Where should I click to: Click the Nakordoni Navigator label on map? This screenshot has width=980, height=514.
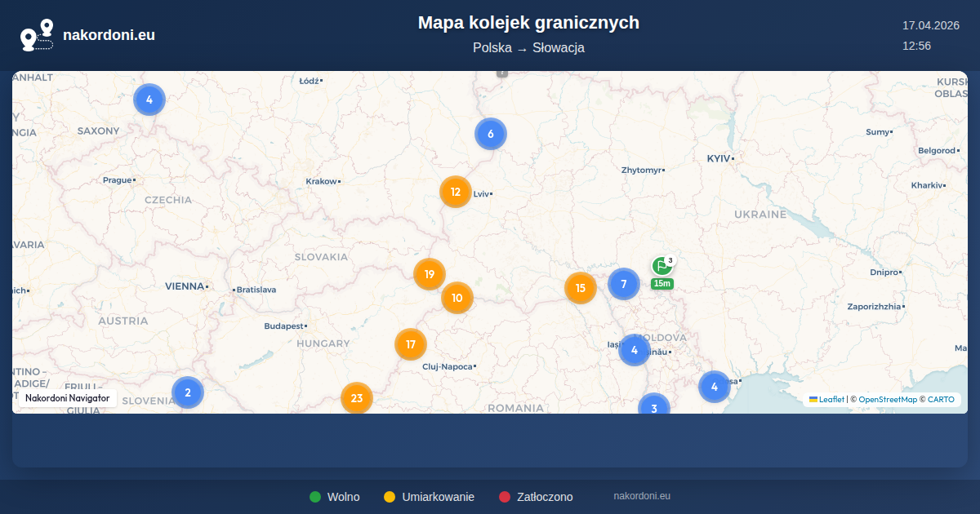coord(67,398)
